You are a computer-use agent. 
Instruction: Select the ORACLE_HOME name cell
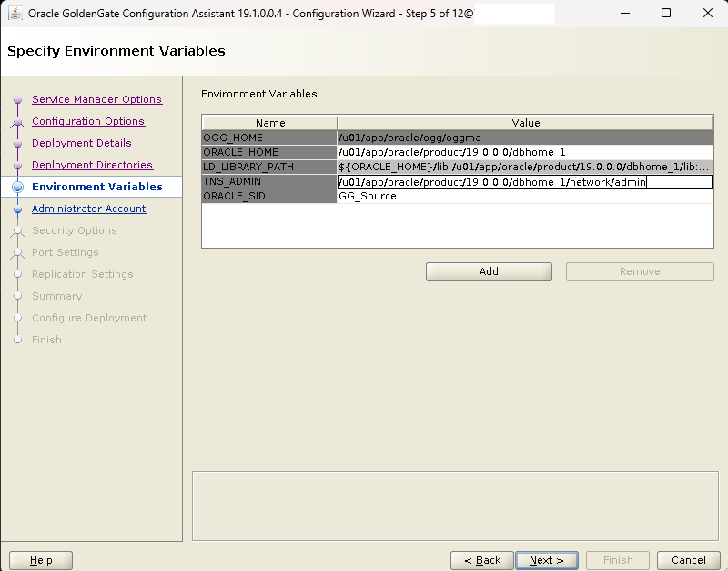pyautogui.click(x=269, y=152)
